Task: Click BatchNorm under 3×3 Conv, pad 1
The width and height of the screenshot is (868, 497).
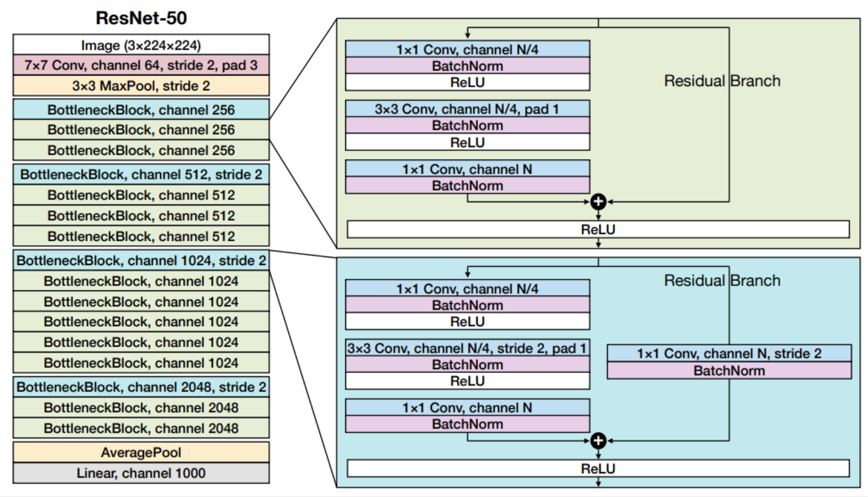Action: tap(468, 125)
